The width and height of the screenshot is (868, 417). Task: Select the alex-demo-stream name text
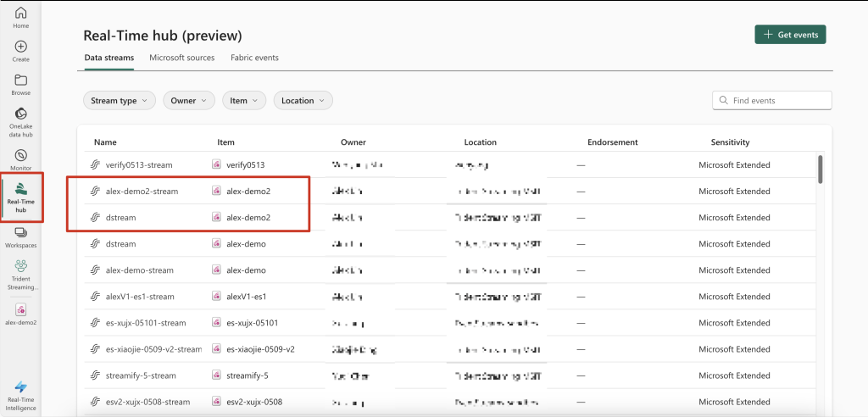click(x=140, y=270)
